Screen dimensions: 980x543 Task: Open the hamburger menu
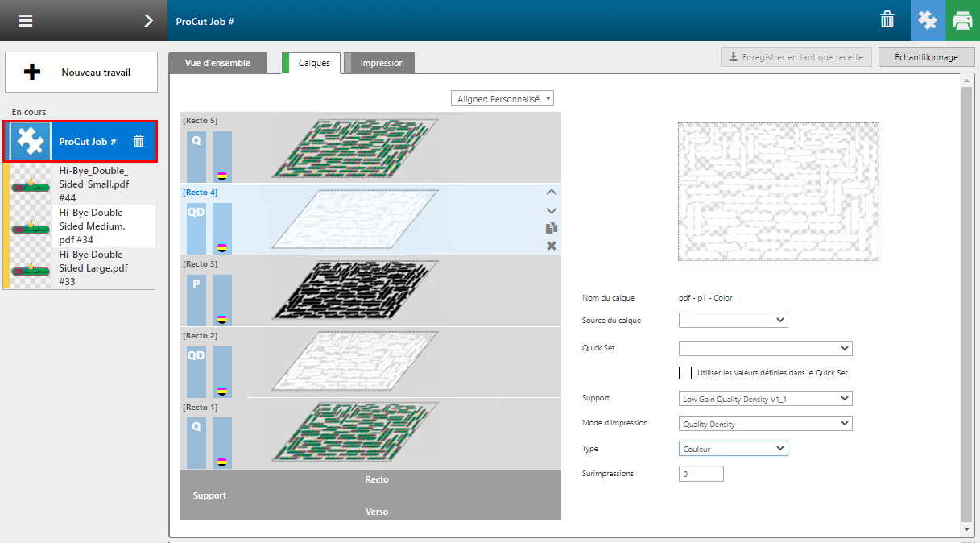coord(26,21)
